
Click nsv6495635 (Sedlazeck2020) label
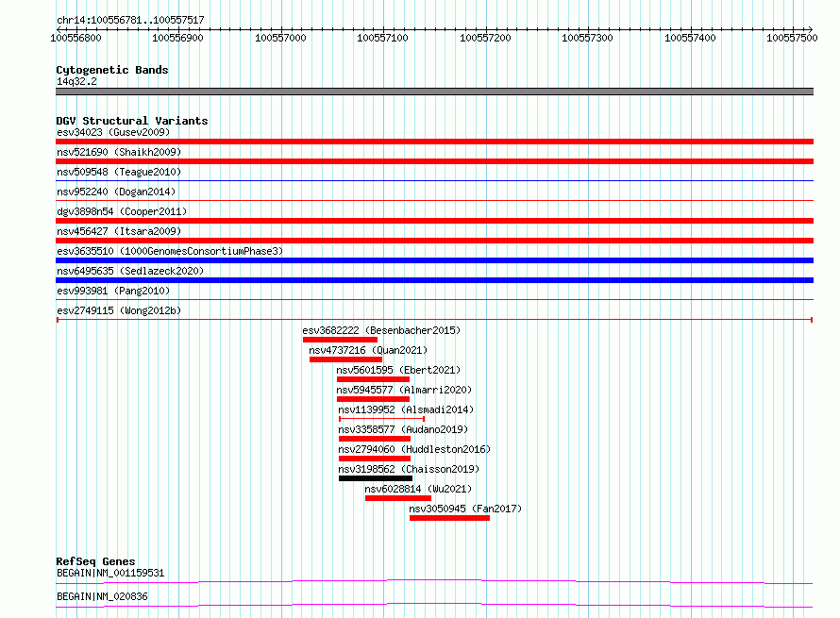coord(130,271)
